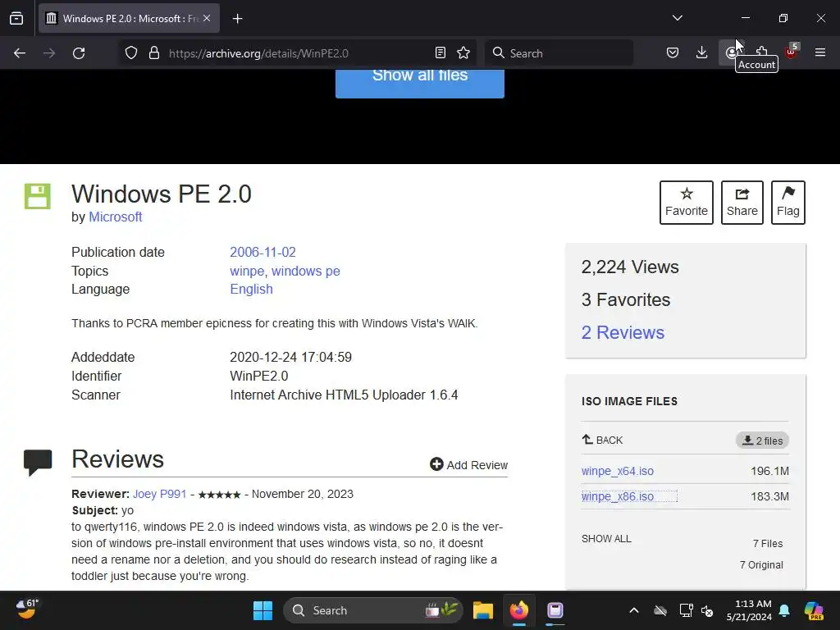Go back to the previous page
Image resolution: width=840 pixels, height=630 pixels.
pyautogui.click(x=20, y=53)
